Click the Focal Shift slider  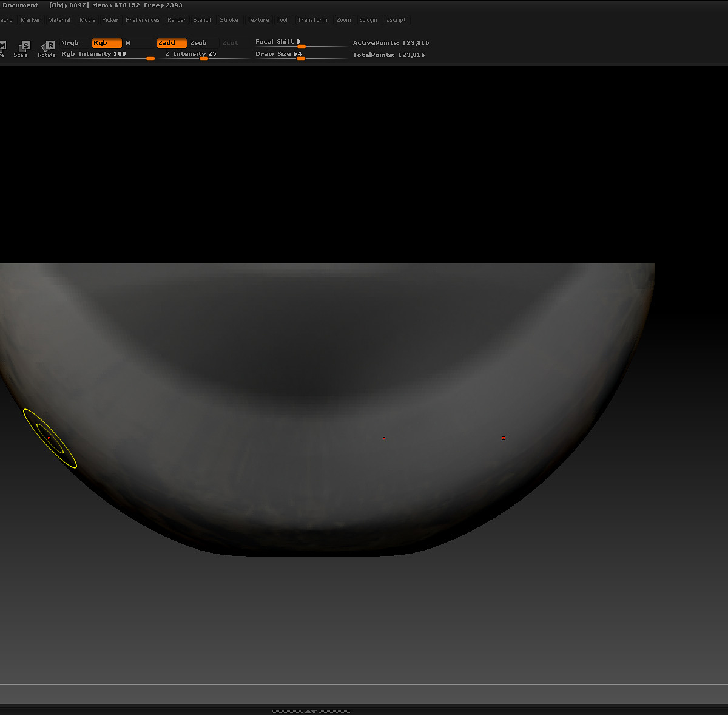302,47
